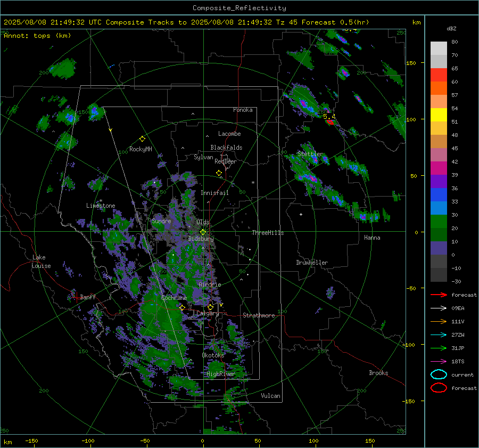
Task: Click the Hanna town label
Action: [x=372, y=237]
